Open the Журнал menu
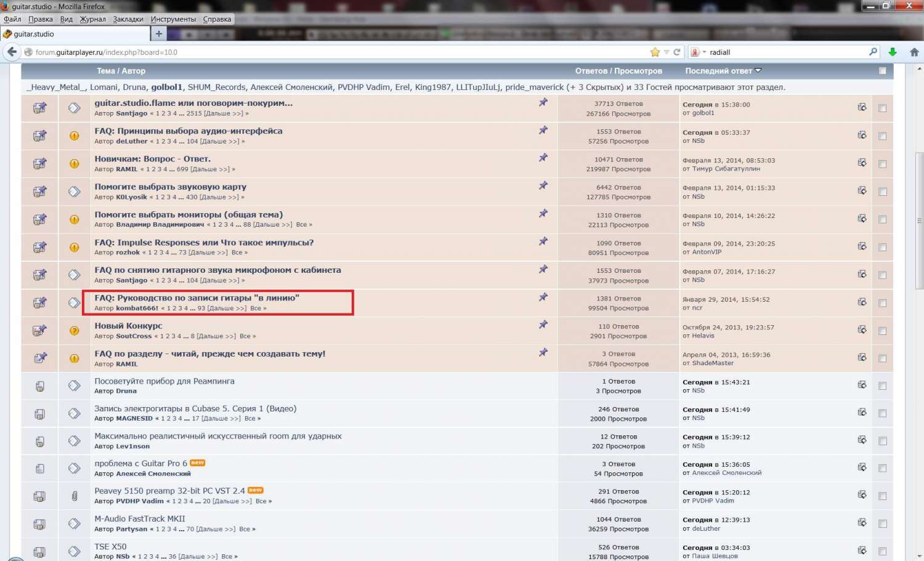This screenshot has width=924, height=561. pyautogui.click(x=92, y=19)
